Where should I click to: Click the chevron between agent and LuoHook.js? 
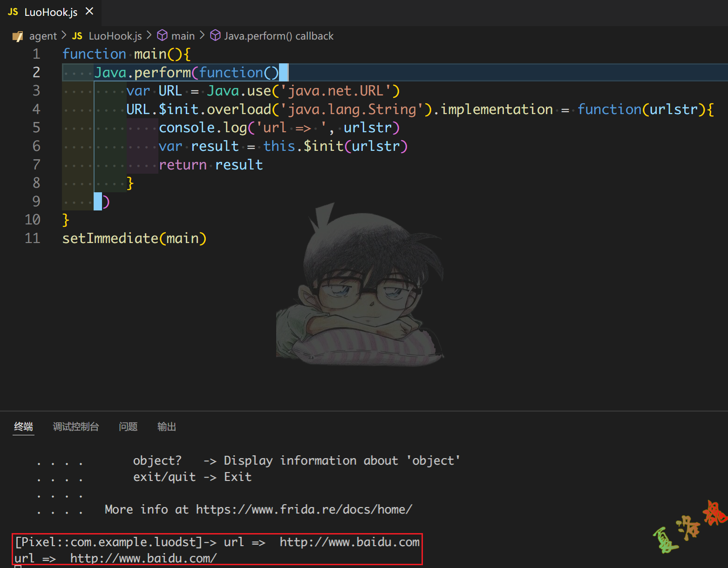tap(63, 36)
